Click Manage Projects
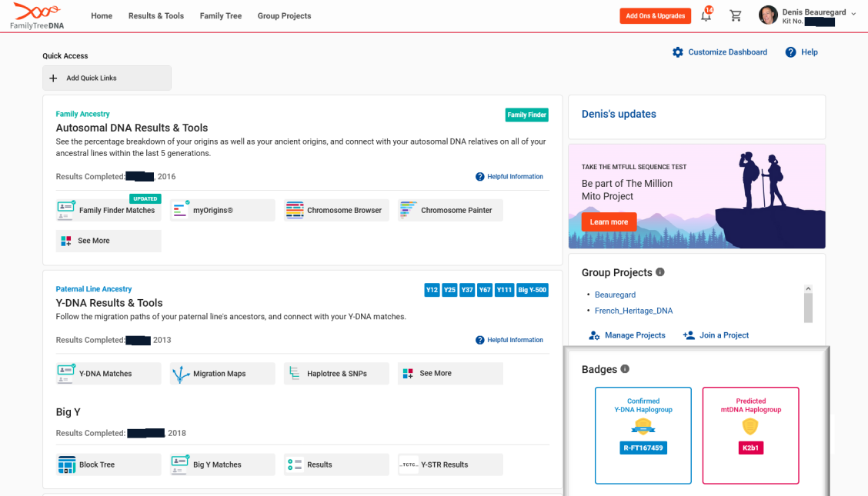This screenshot has height=496, width=868. pos(627,335)
